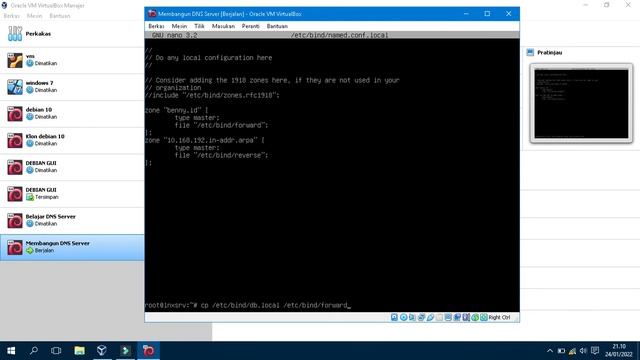640x360 pixels.
Task: Open Berkas menu in VirtualBox Manager
Action: [11, 16]
